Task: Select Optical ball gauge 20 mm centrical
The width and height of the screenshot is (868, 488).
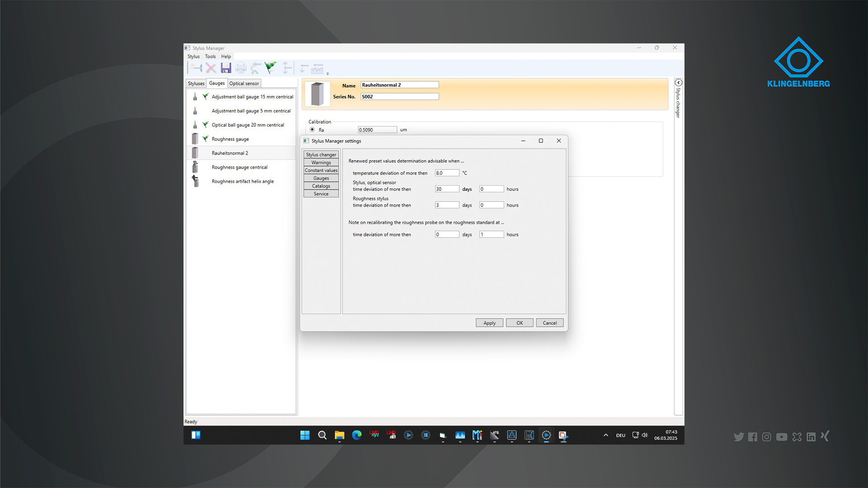Action: pos(241,125)
